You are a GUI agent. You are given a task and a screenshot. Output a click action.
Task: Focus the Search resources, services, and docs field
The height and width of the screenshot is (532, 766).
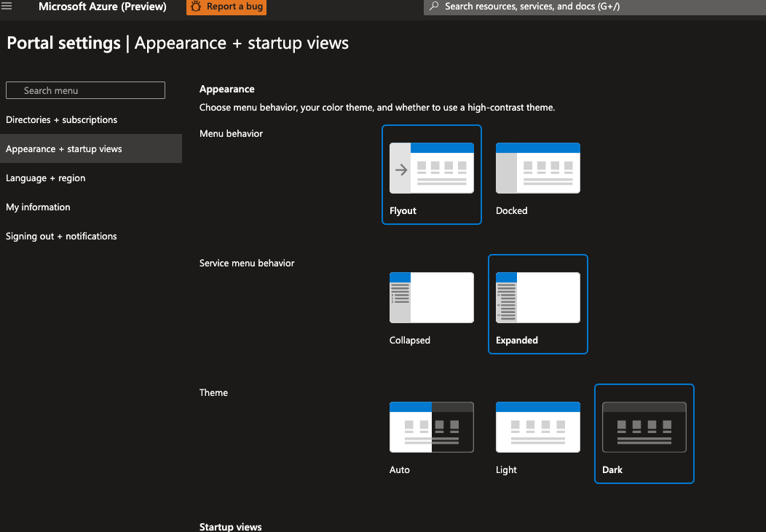click(595, 7)
